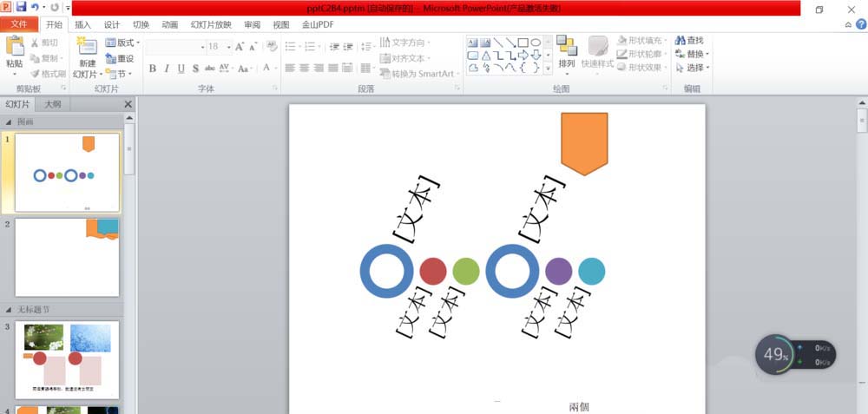Toggle strikethrough abc button

click(210, 69)
